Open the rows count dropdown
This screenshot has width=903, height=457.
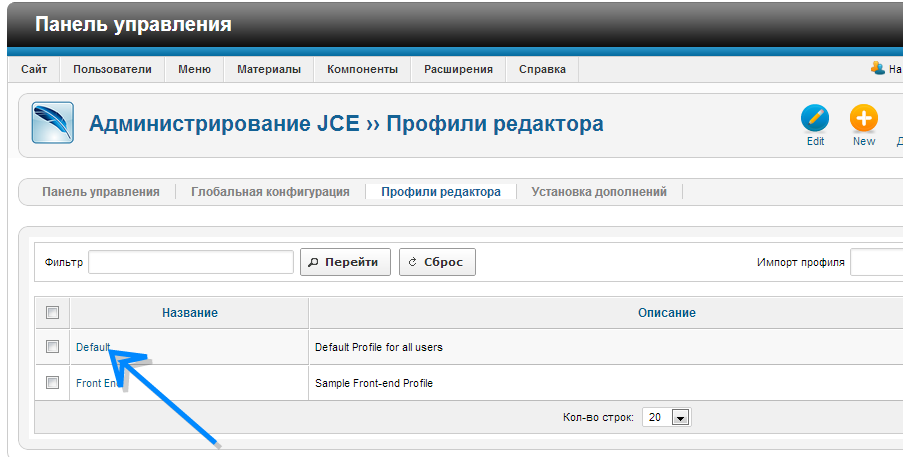tap(680, 417)
